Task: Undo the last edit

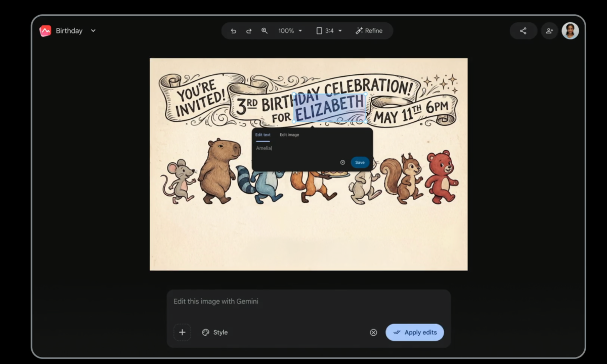Action: [233, 31]
